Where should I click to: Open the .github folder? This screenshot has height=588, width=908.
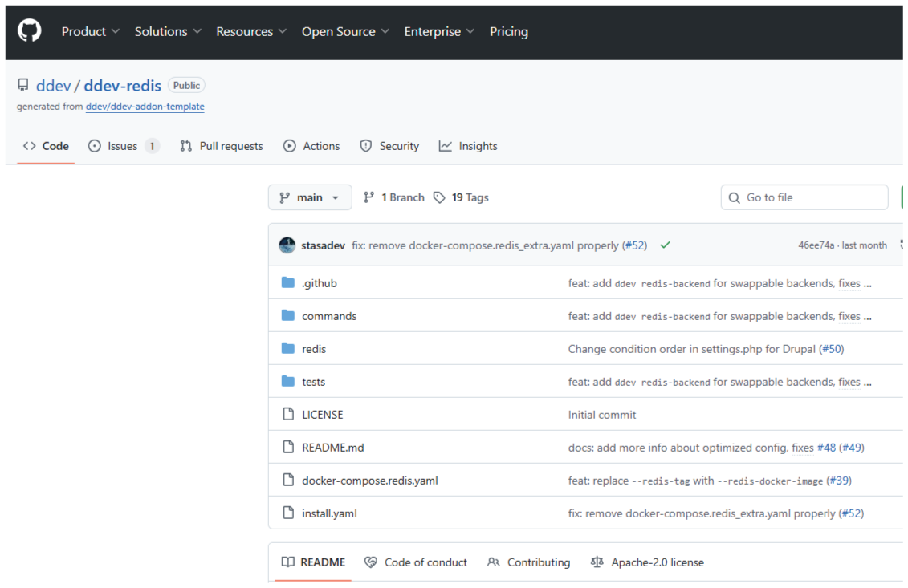[319, 283]
